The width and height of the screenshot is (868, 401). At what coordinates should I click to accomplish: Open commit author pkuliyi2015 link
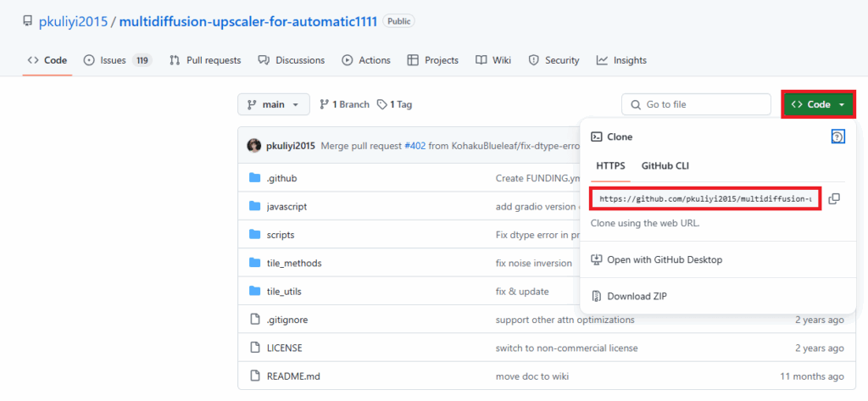[291, 146]
